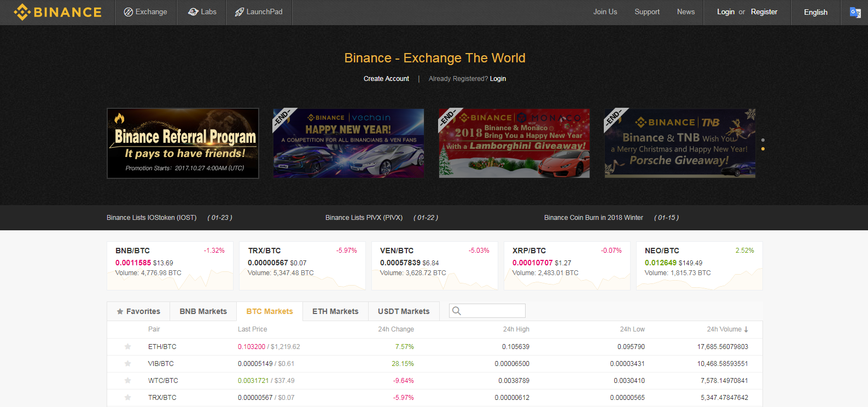Open the TNB Porsche Giveaway banner
Viewport: 868px width, 407px height.
[x=680, y=143]
